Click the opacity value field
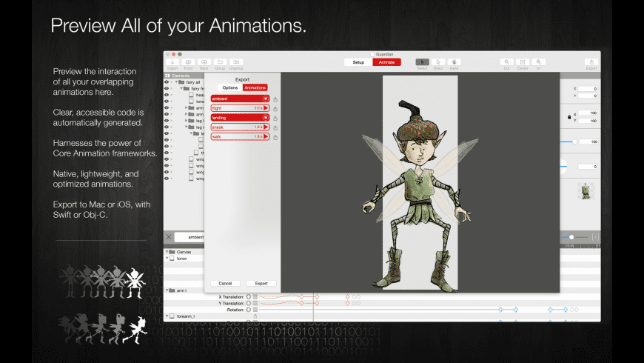The width and height of the screenshot is (644, 363). [x=588, y=141]
